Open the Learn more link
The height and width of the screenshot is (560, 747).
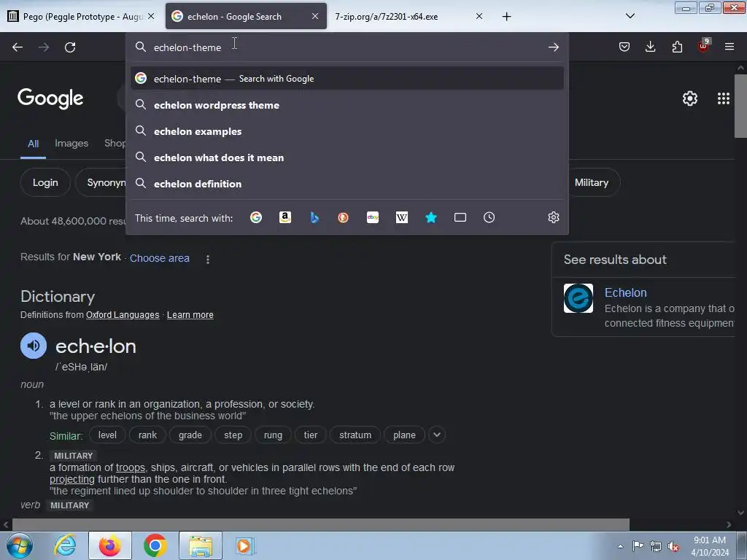[190, 315]
